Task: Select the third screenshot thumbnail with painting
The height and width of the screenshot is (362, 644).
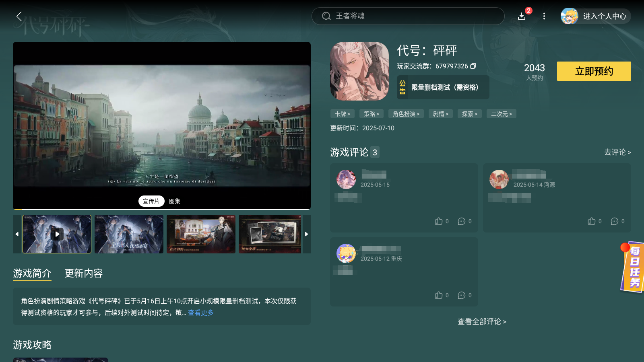Action: (x=201, y=234)
